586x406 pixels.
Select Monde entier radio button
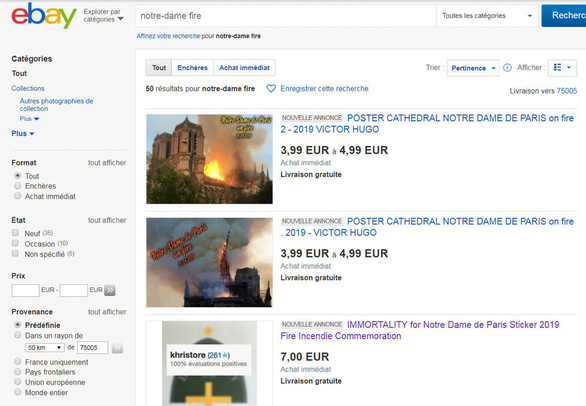click(x=17, y=392)
